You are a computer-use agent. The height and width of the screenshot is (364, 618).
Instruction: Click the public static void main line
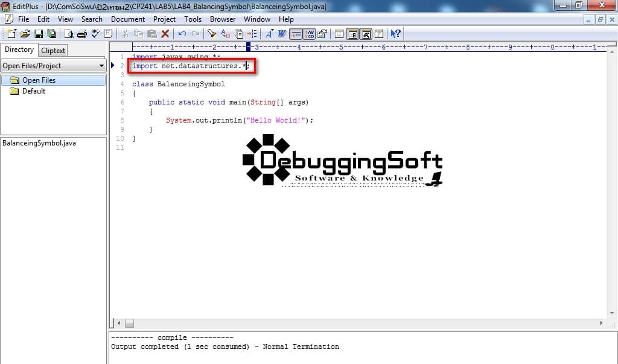229,102
